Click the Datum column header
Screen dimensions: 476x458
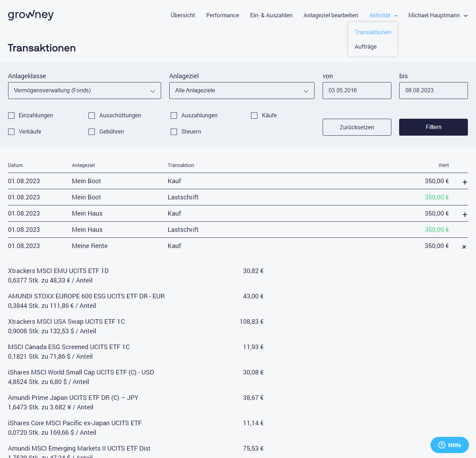coord(16,165)
